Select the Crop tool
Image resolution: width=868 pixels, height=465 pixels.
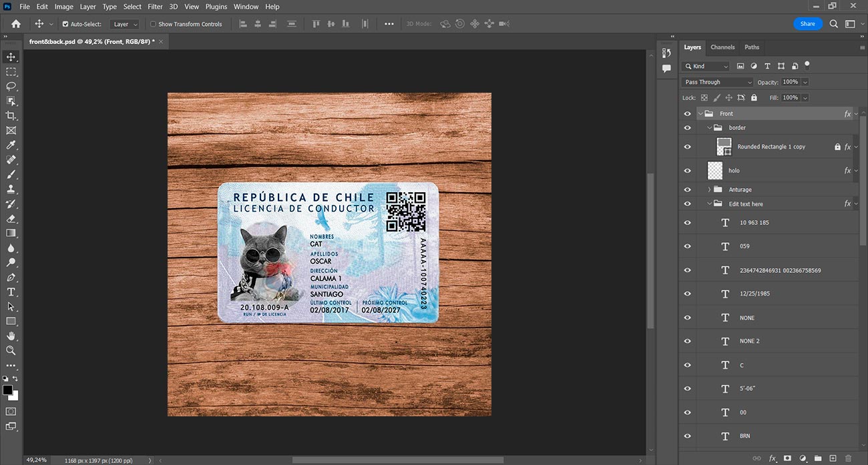coord(11,115)
